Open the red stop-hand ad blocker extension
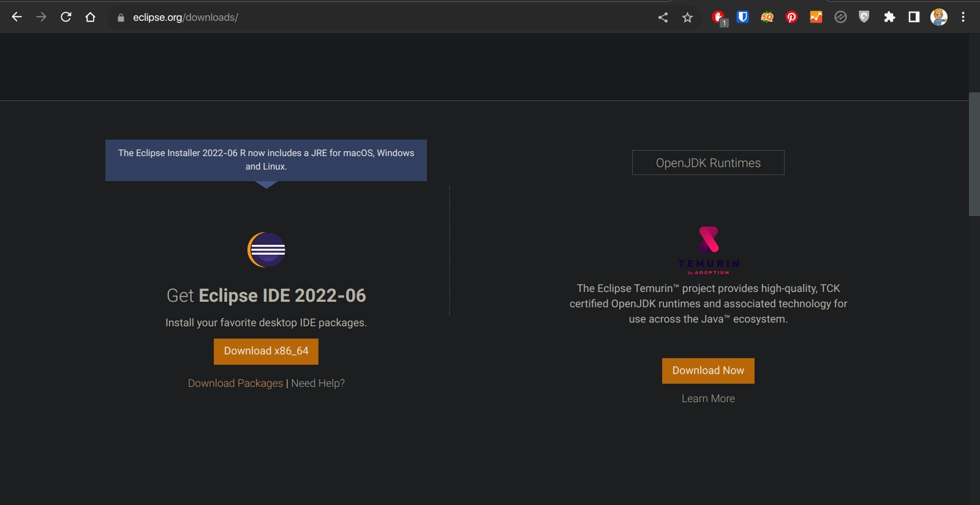This screenshot has width=980, height=505. [x=719, y=18]
